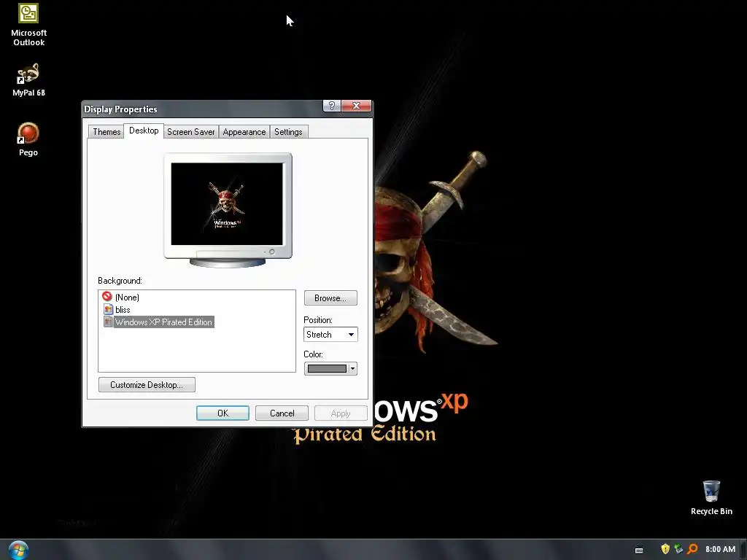The height and width of the screenshot is (560, 747).
Task: Click the bliss wallpaper file icon
Action: coord(108,309)
